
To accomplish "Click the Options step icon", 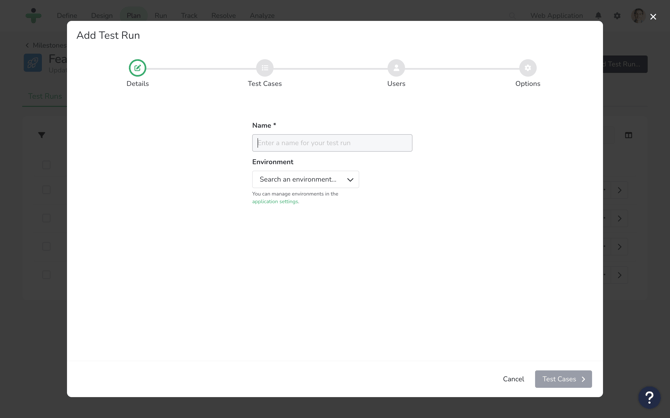I will coord(527,68).
